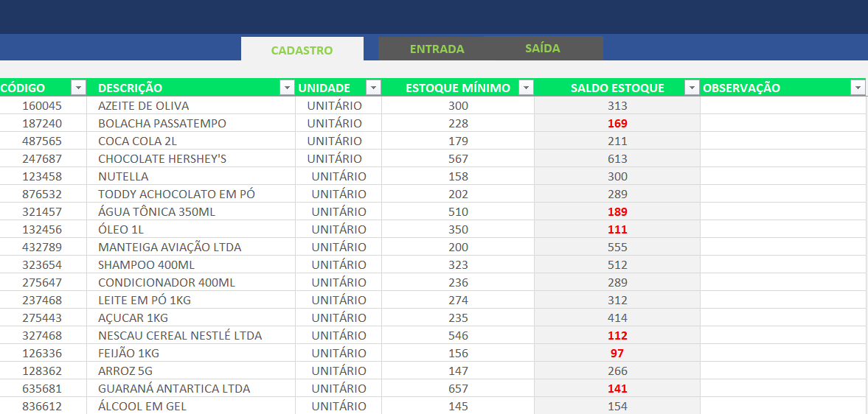The image size is (868, 414).
Task: Switch to the CADASTRO tab
Action: point(302,50)
